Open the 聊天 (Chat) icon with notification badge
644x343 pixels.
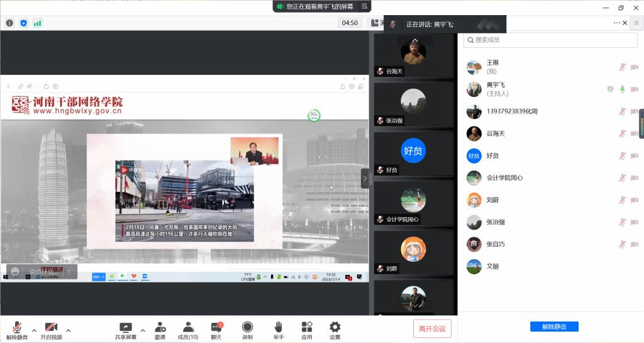216,327
